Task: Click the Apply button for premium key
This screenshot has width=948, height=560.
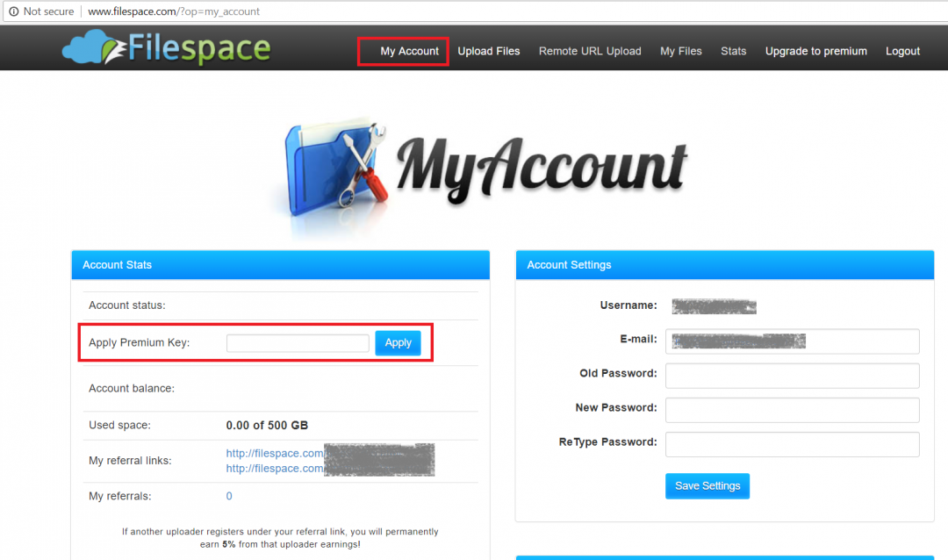Action: point(398,342)
